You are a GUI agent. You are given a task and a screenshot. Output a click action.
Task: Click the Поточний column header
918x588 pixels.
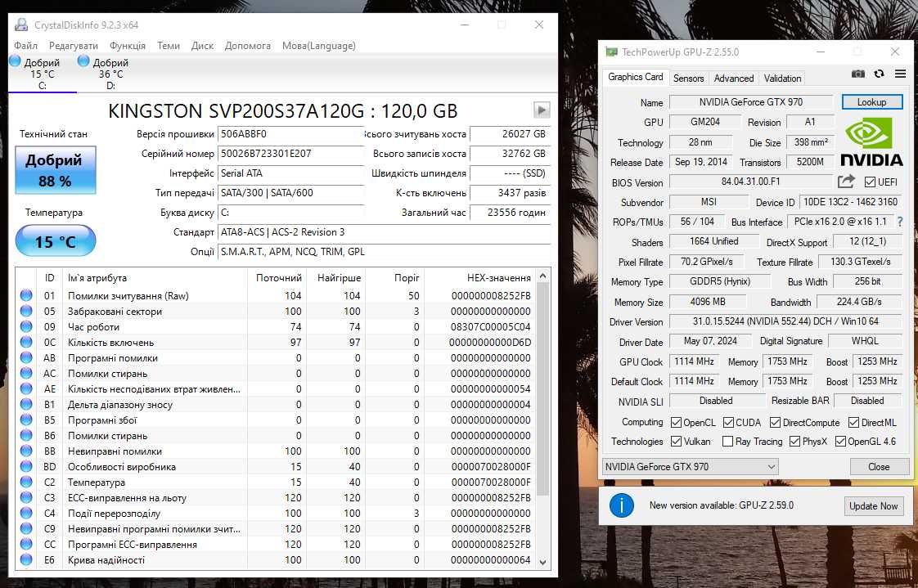coord(278,278)
